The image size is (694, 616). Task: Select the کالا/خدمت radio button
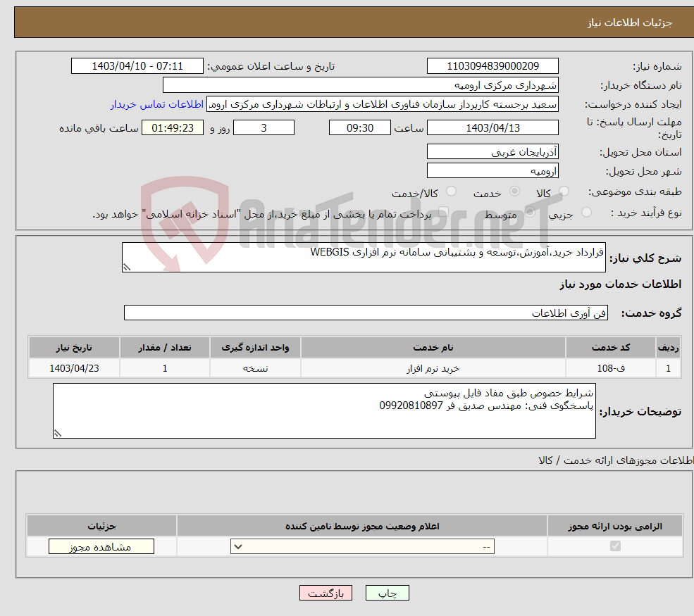click(x=451, y=191)
